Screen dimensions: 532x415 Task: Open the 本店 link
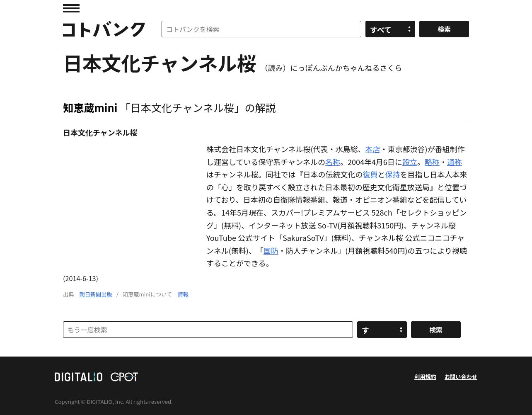(372, 149)
